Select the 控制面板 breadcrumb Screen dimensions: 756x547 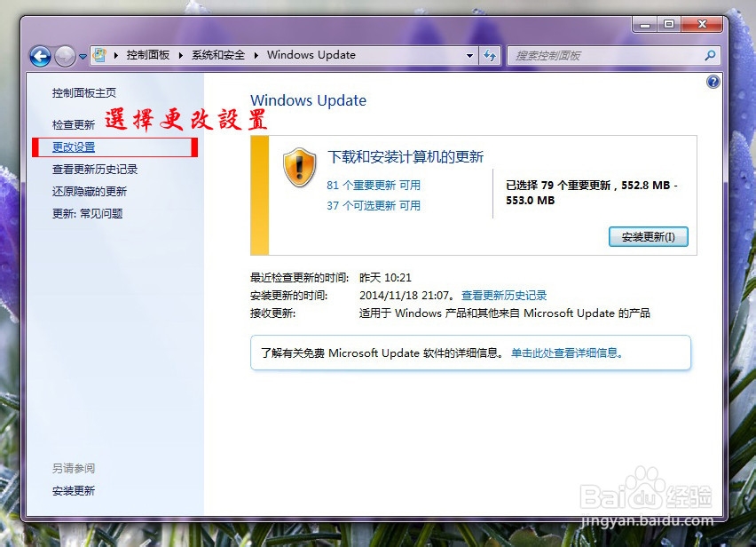tap(148, 55)
